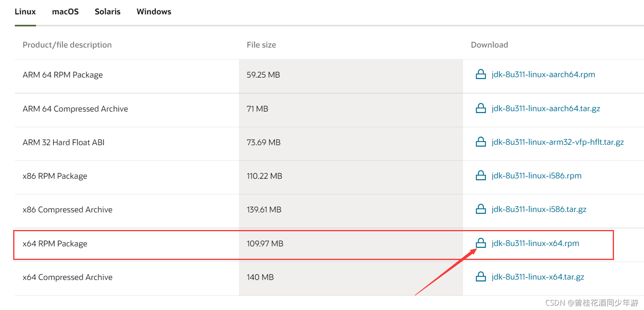The image size is (644, 310).
Task: Select the 'x64 RPM Package' text
Action: coord(55,244)
